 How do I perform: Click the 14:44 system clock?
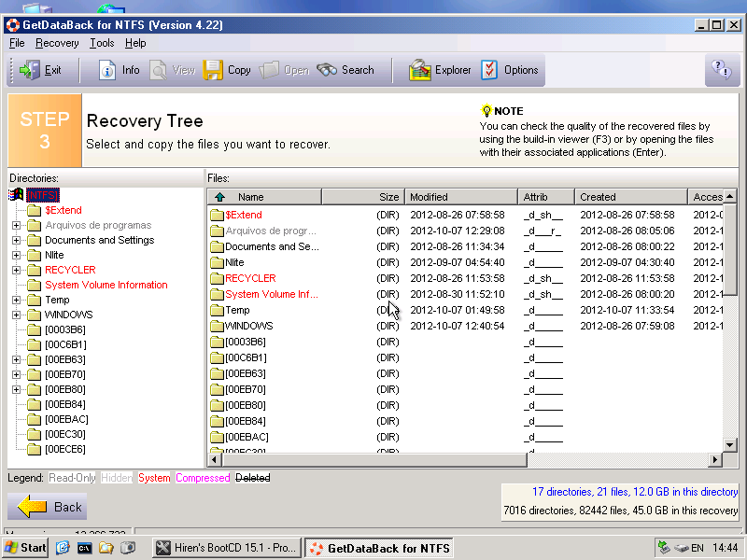click(726, 548)
